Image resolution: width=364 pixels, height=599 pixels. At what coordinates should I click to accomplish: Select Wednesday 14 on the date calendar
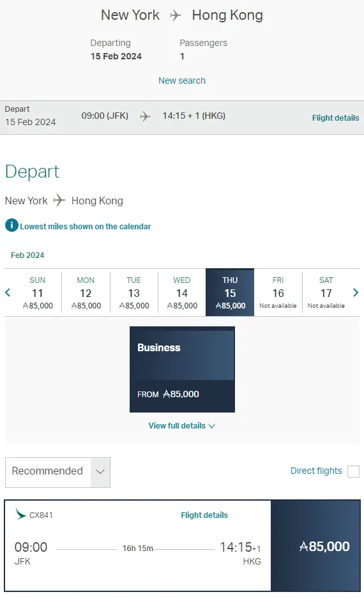pyautogui.click(x=182, y=292)
